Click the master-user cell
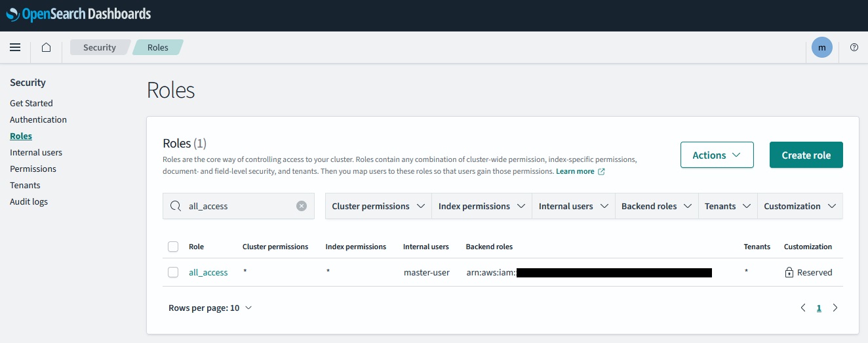The image size is (868, 343). (427, 272)
